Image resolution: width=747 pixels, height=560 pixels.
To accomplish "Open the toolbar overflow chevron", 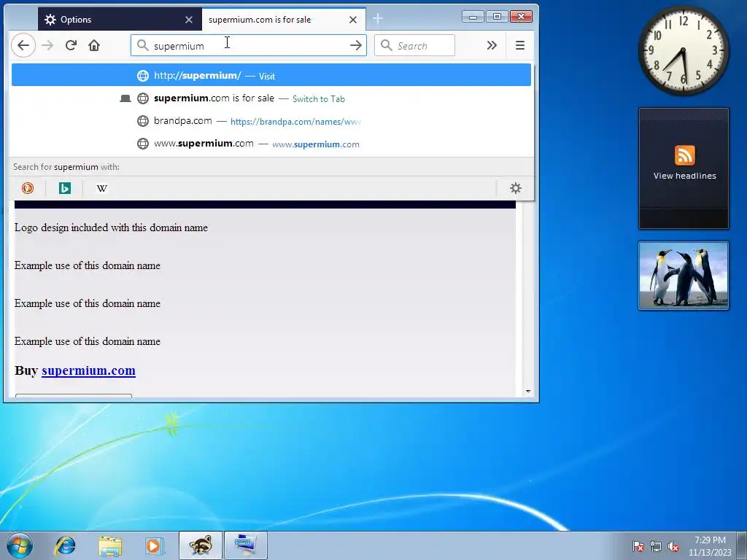I will pyautogui.click(x=492, y=45).
